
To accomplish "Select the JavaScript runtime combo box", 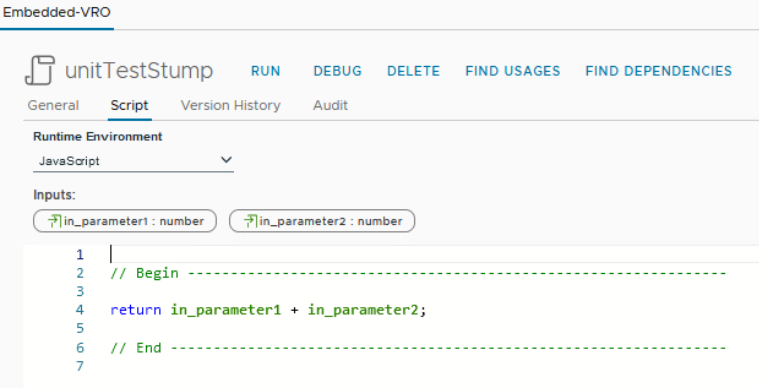I will (x=134, y=161).
